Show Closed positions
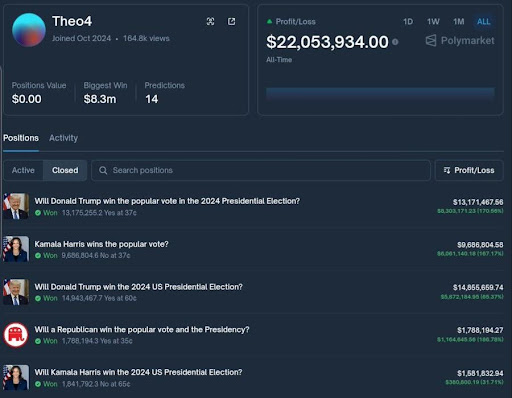Image resolution: width=512 pixels, height=398 pixels. 65,170
